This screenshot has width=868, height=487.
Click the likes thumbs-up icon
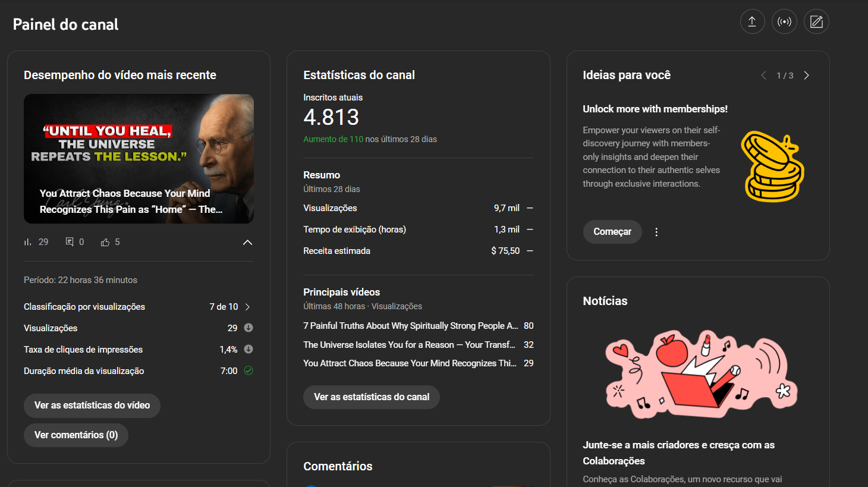point(105,242)
